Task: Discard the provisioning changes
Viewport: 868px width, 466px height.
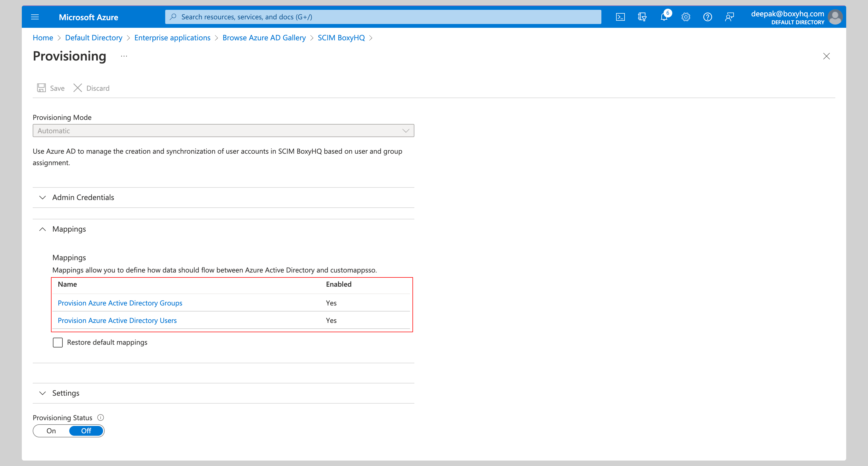Action: point(91,88)
